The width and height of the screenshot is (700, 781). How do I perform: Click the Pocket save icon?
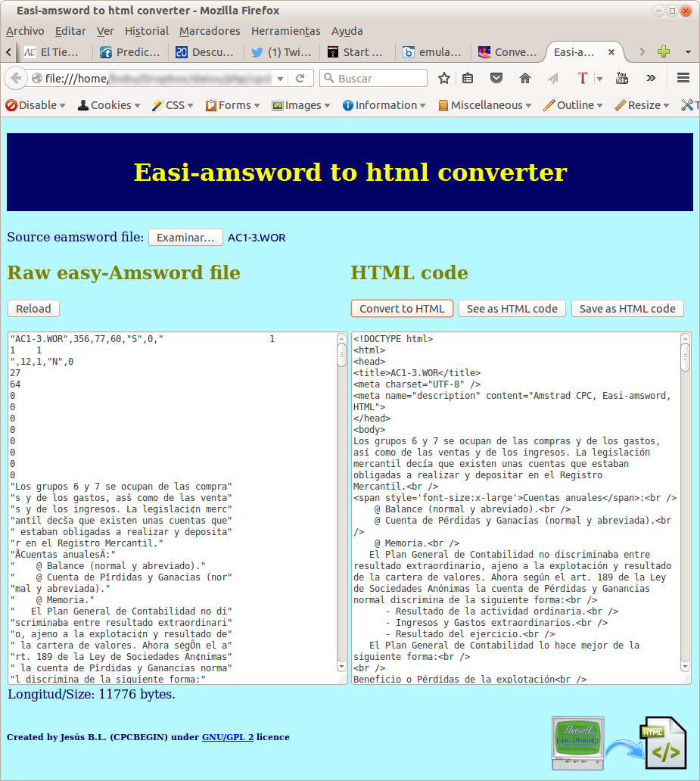coord(496,78)
